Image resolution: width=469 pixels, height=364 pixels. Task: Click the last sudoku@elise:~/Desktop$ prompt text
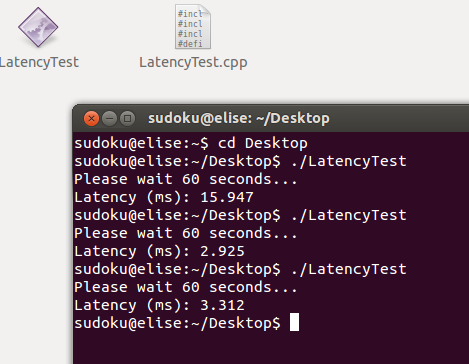177,323
